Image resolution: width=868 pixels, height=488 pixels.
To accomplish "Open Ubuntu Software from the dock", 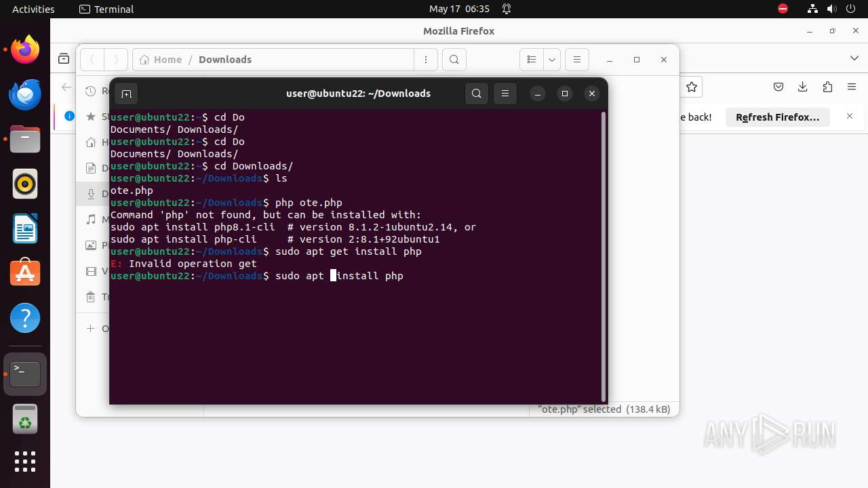I will pyautogui.click(x=25, y=273).
